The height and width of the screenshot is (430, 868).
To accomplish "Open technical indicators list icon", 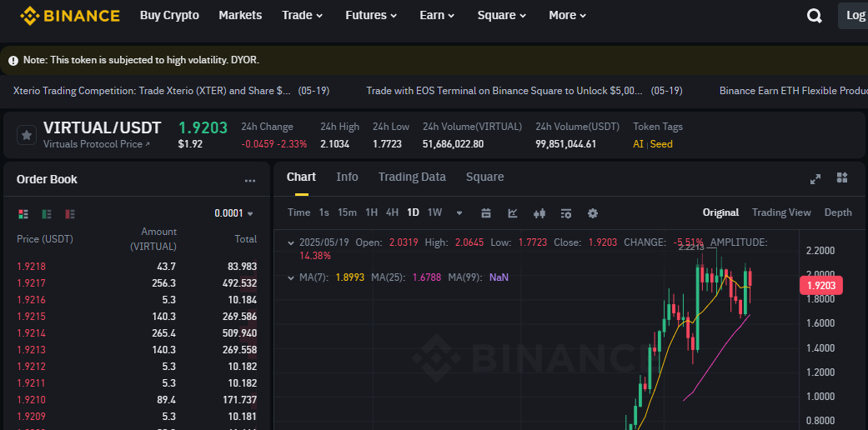I will click(x=566, y=213).
